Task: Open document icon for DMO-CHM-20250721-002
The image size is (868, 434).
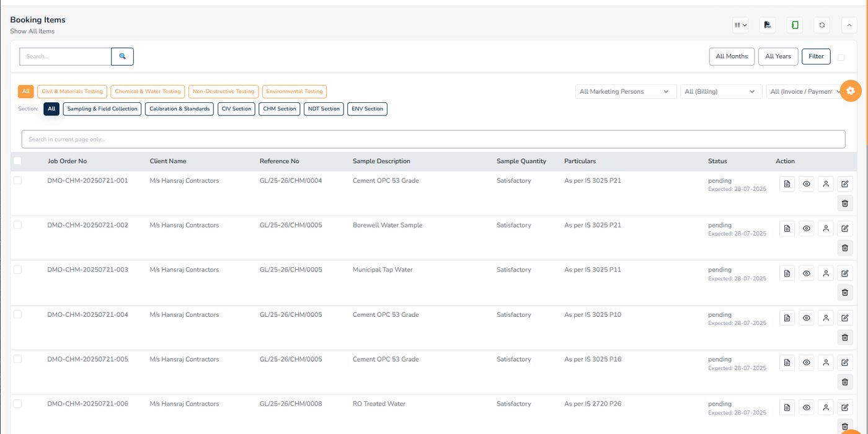Action: tap(787, 229)
